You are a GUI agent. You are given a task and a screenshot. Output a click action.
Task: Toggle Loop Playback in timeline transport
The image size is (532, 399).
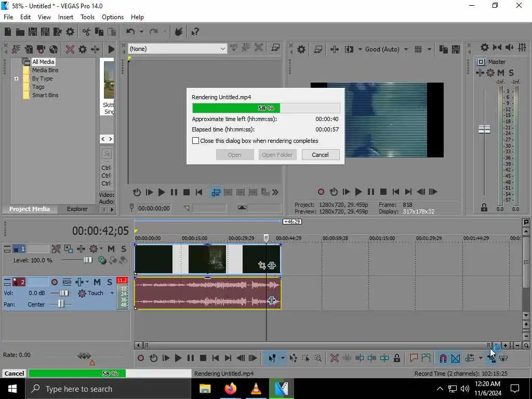point(153,358)
